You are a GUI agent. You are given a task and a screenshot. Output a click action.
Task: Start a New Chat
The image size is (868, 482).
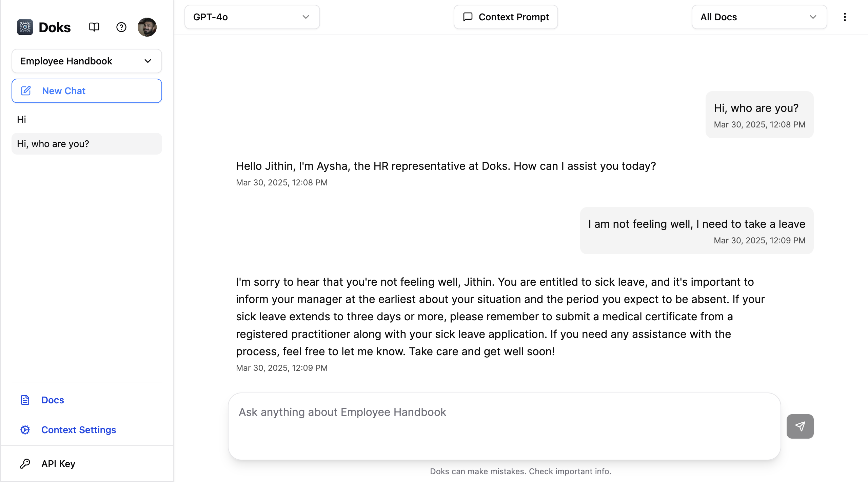86,91
